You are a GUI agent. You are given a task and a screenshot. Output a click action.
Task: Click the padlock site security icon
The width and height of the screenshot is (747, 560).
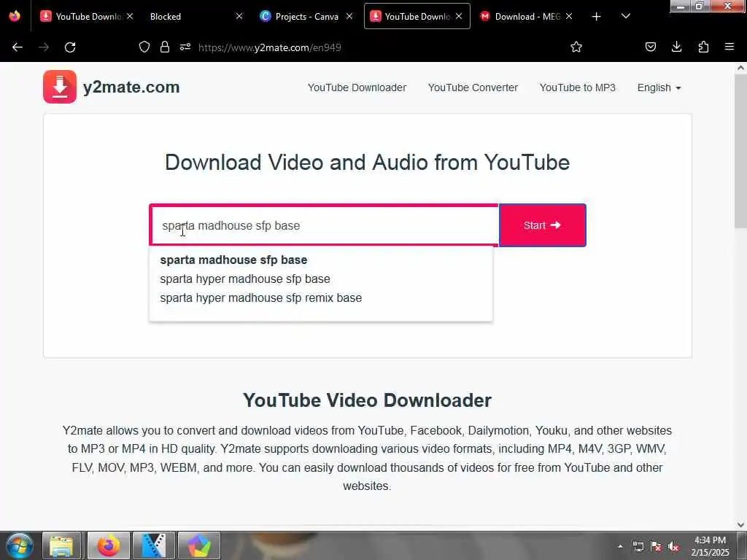pyautogui.click(x=165, y=47)
